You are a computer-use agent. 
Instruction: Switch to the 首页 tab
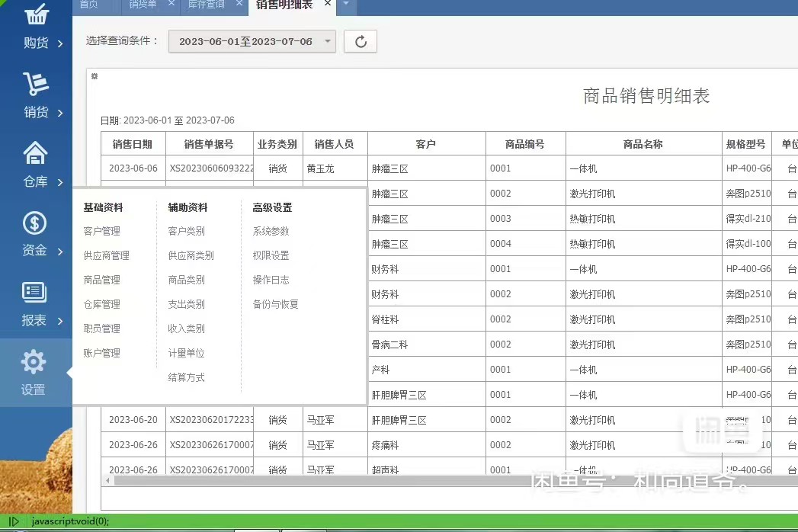(x=89, y=5)
